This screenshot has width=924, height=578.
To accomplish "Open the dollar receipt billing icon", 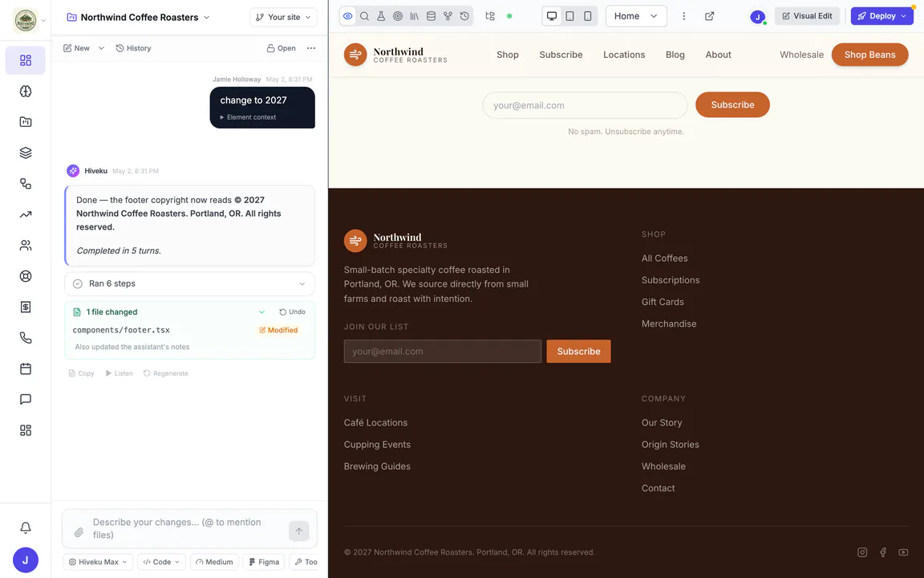I will point(26,307).
